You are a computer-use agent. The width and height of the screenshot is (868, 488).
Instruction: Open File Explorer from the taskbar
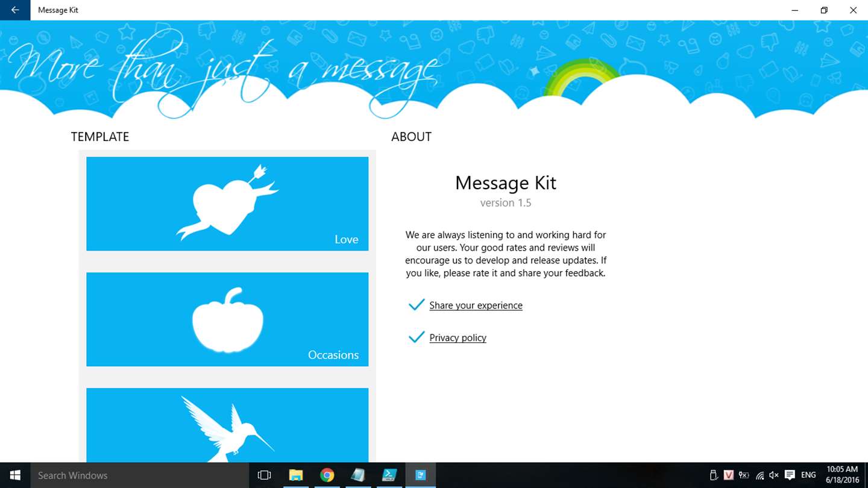pyautogui.click(x=295, y=475)
